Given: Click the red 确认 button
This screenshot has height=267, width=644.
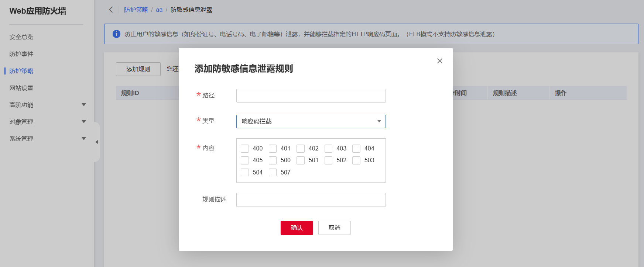Looking at the screenshot, I should [297, 228].
